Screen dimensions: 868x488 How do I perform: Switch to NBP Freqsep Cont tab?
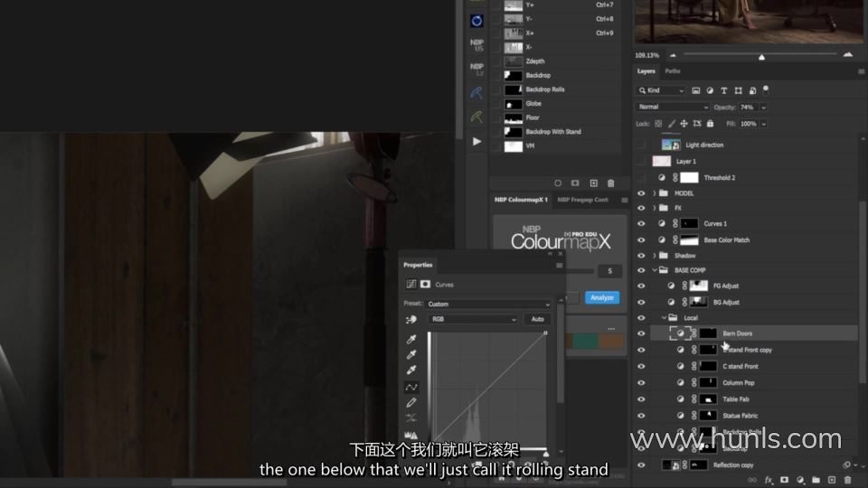click(582, 200)
